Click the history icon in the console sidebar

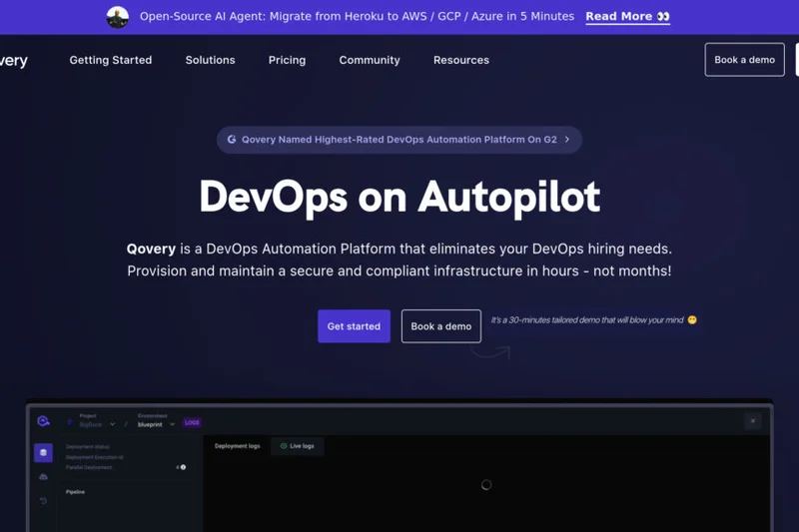(x=43, y=500)
